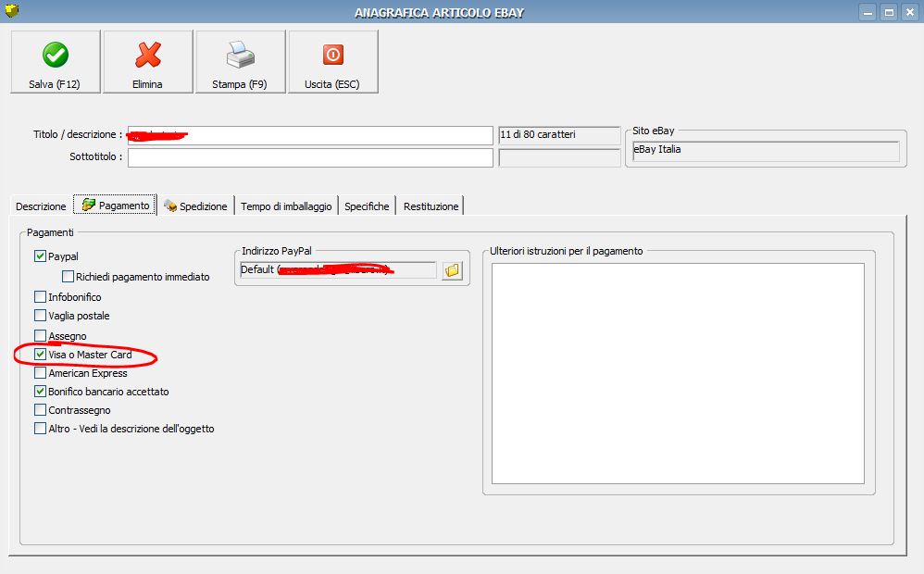Click the eBay Italia site field
This screenshot has width=924, height=574.
(766, 151)
